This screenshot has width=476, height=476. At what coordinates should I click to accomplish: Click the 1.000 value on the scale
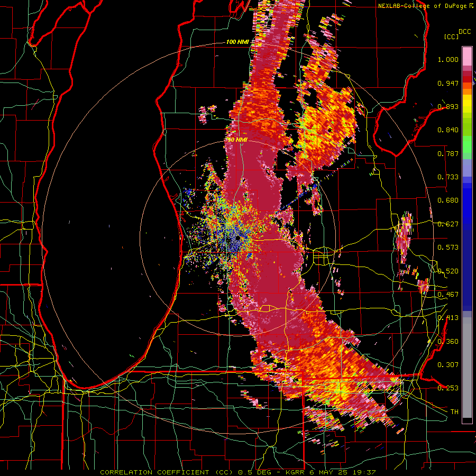click(x=448, y=60)
